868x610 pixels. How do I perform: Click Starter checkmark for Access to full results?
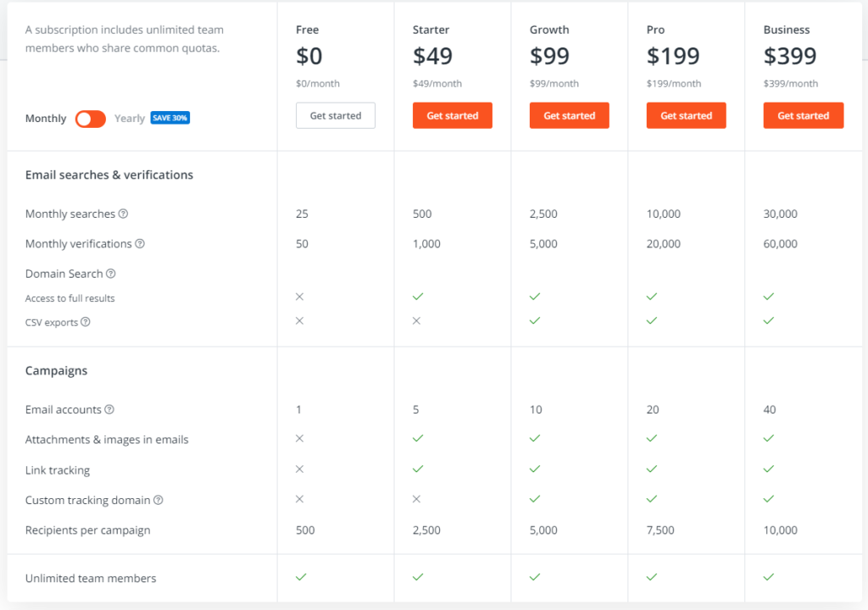(418, 297)
